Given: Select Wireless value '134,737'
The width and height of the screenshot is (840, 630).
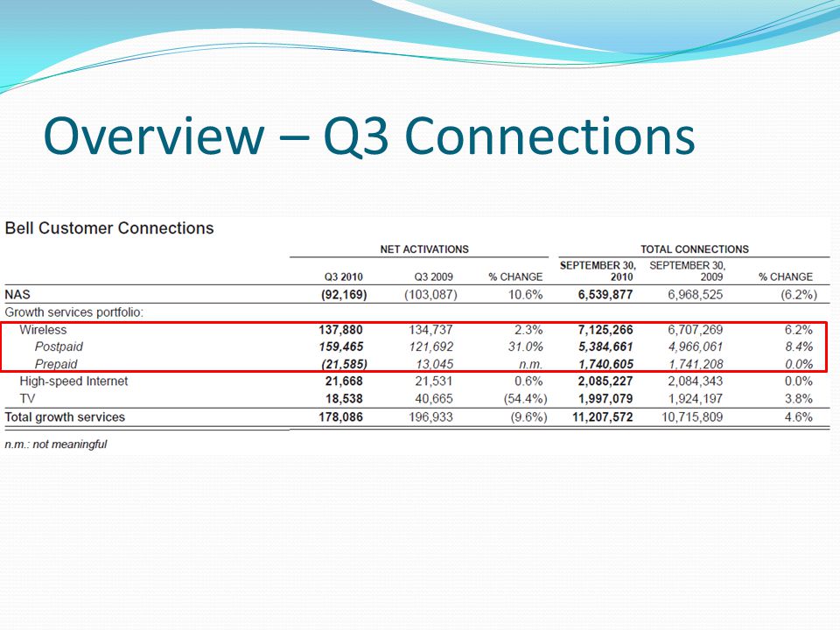Looking at the screenshot, I should (430, 330).
